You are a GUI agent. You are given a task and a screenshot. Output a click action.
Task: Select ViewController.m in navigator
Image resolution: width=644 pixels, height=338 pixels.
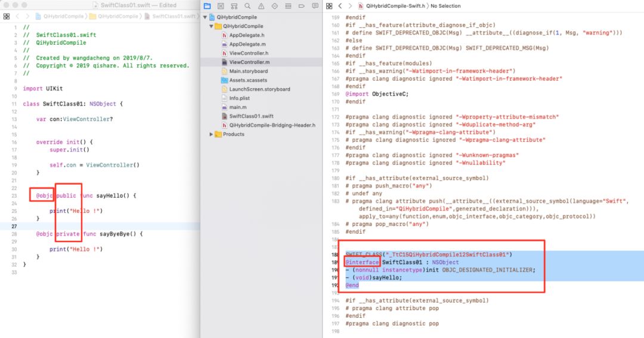click(249, 63)
